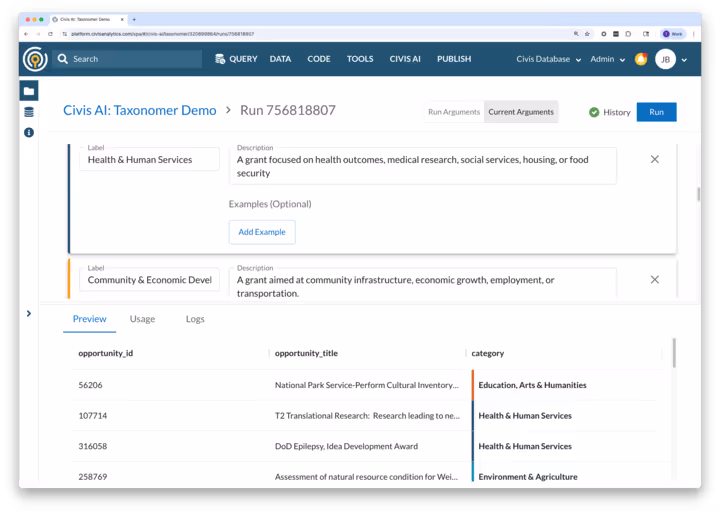Remove the Health & Human Services label
Viewport: 720px width, 513px height.
coord(655,159)
